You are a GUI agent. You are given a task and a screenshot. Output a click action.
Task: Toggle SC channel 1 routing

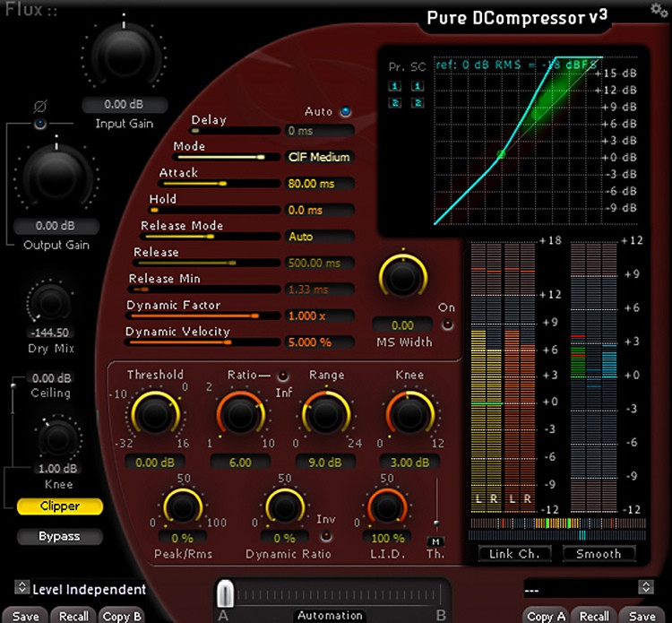coord(418,86)
